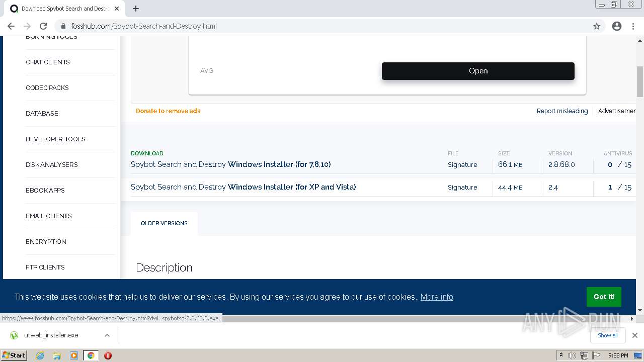Reload the page with the refresh icon
644x362 pixels.
tap(43, 26)
